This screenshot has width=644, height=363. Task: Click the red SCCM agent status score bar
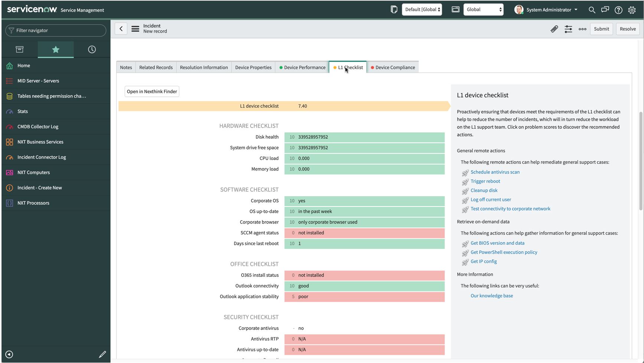click(x=364, y=233)
